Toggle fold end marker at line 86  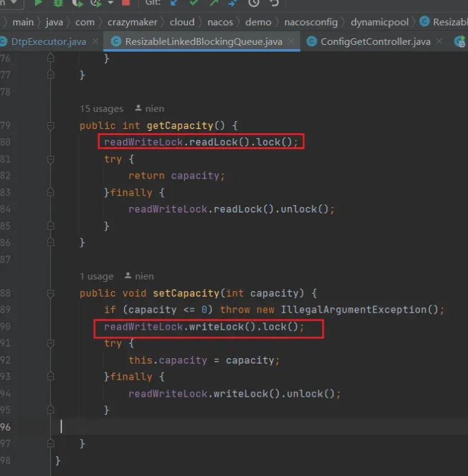click(x=51, y=242)
